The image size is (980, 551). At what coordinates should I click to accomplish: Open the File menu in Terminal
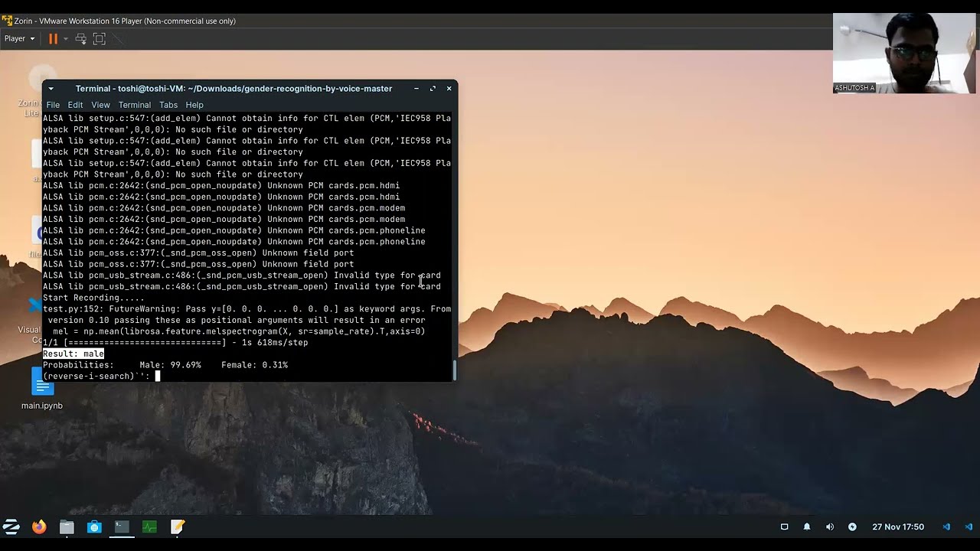53,105
